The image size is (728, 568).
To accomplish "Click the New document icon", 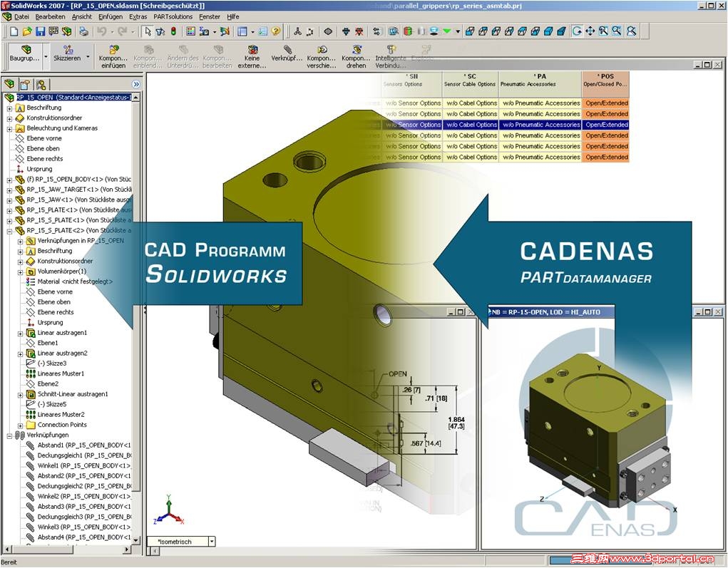I will [14, 31].
